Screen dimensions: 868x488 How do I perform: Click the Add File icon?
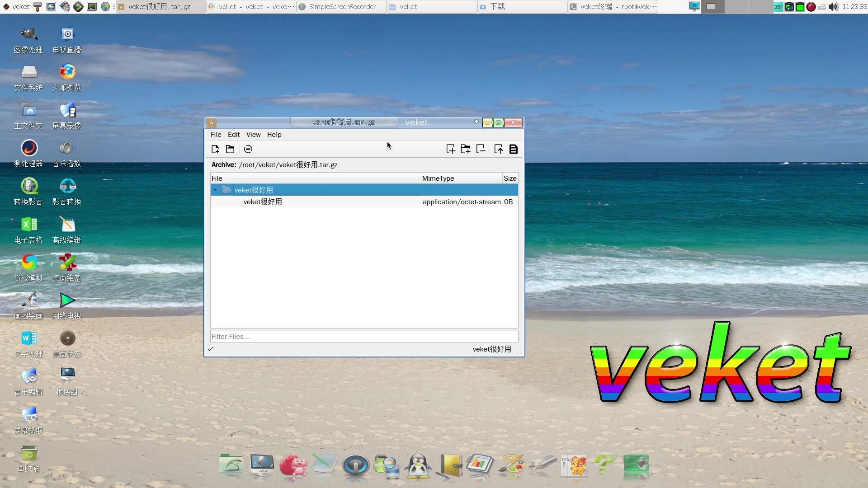pos(450,149)
